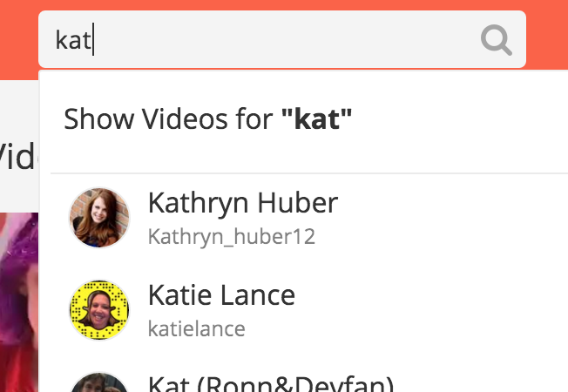Open the video thumbnail behind dropdown
This screenshot has width=568, height=392.
19,302
